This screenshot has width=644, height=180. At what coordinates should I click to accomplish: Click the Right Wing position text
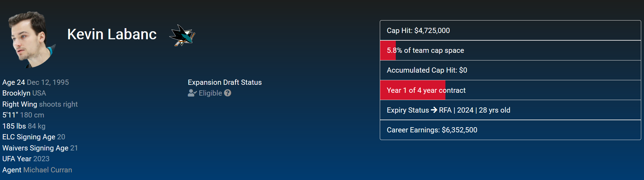click(x=20, y=104)
